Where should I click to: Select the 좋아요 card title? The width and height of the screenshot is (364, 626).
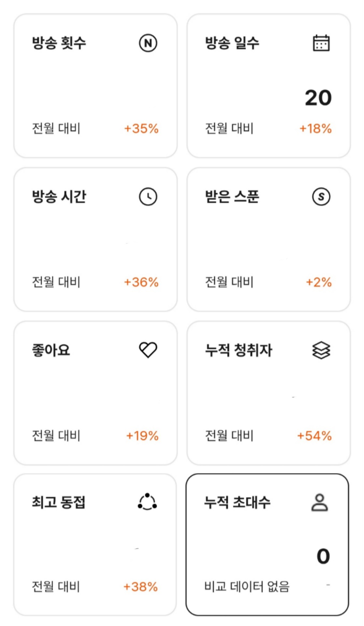(x=51, y=350)
